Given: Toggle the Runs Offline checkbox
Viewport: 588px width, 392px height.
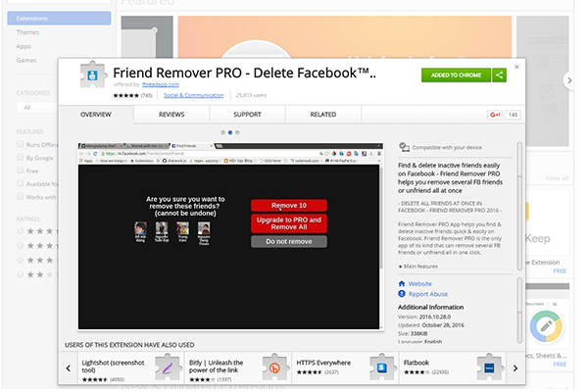Looking at the screenshot, I should click(x=21, y=144).
